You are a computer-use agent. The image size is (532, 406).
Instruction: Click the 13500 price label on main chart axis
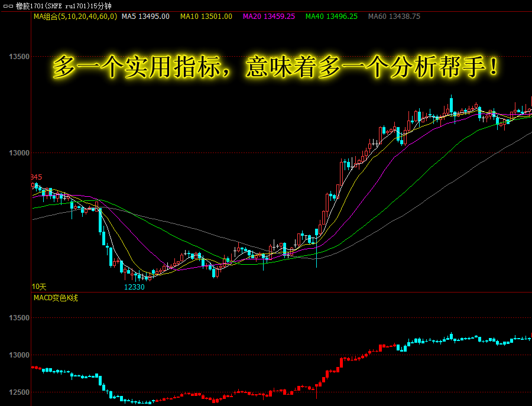coord(20,57)
